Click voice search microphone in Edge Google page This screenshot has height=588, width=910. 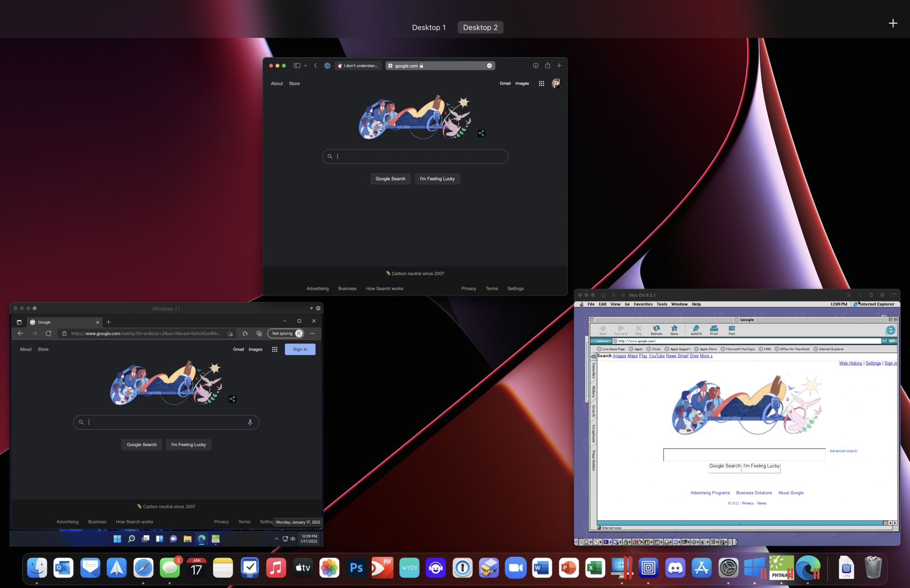pyautogui.click(x=250, y=422)
